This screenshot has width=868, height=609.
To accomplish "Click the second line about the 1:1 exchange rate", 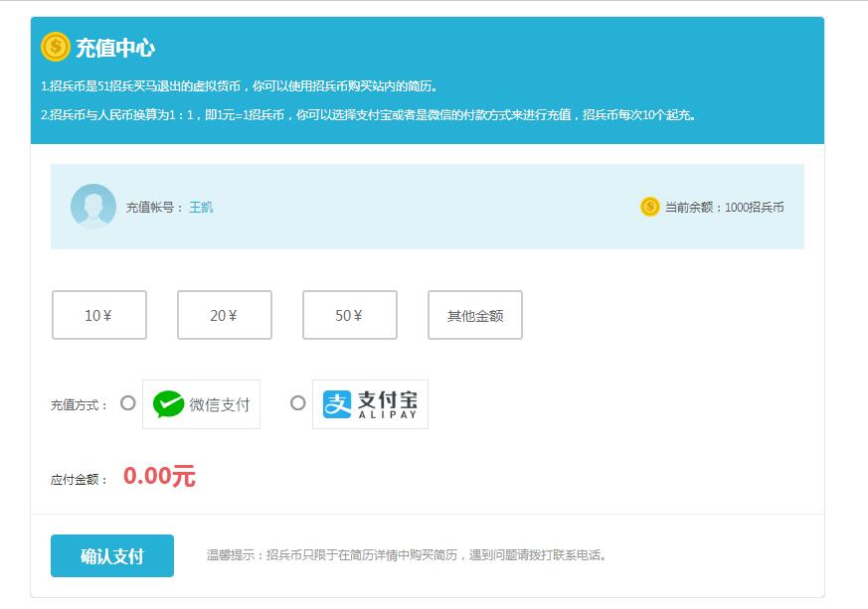I will pyautogui.click(x=369, y=115).
